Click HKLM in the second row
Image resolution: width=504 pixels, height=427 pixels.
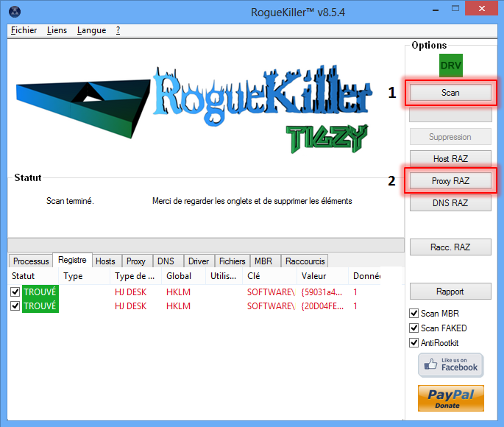(x=178, y=306)
